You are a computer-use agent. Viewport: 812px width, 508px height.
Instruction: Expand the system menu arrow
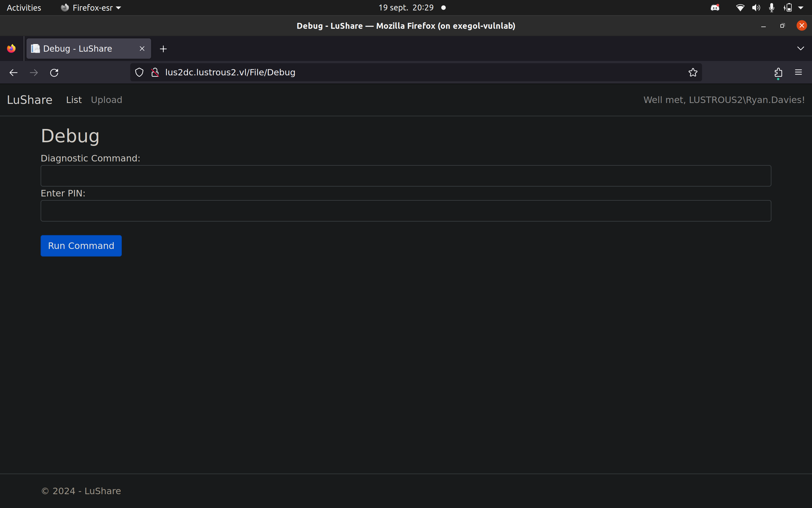pos(801,8)
